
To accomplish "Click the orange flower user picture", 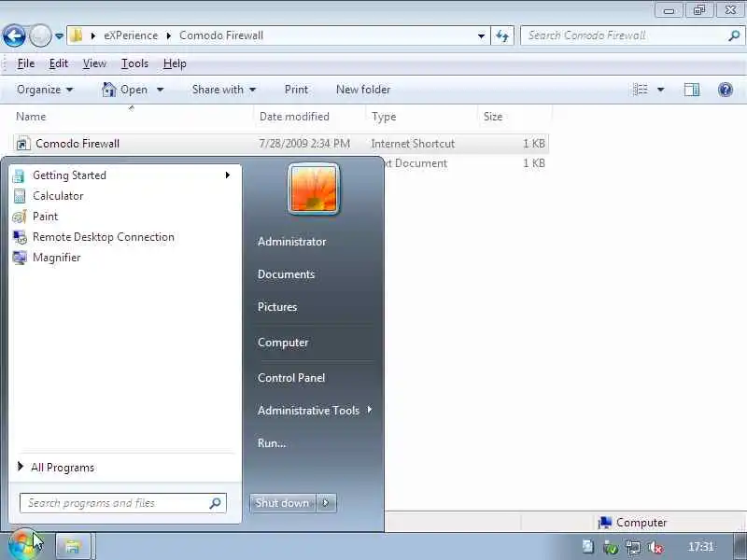I will click(314, 189).
